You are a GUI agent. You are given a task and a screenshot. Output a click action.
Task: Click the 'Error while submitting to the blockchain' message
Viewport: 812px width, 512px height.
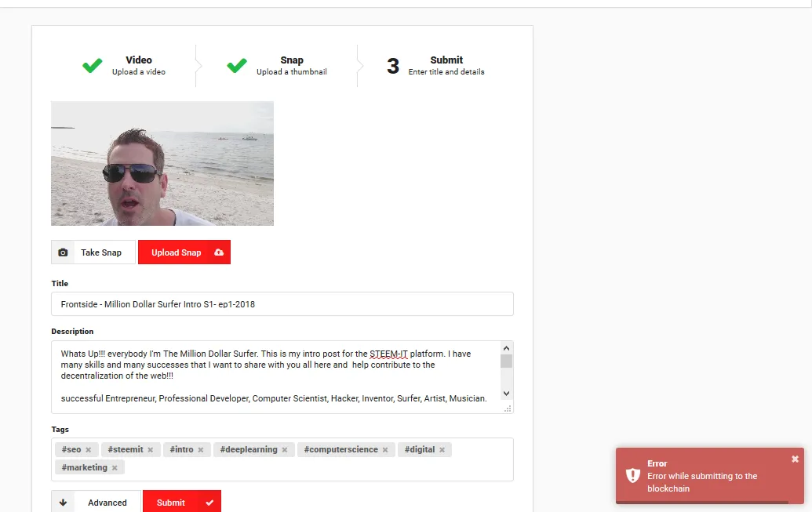click(702, 482)
